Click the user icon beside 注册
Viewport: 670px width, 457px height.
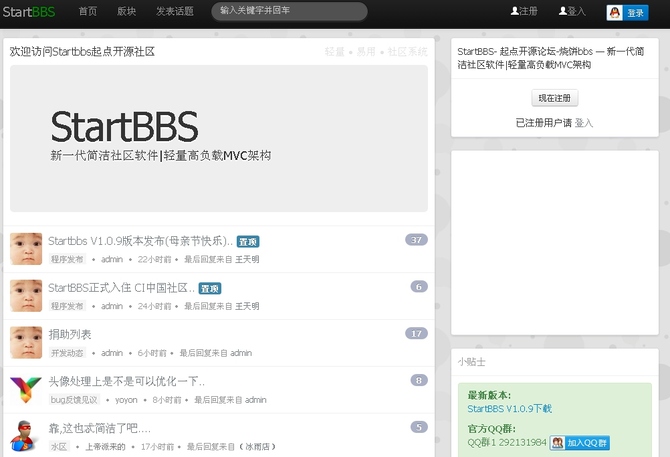(515, 11)
